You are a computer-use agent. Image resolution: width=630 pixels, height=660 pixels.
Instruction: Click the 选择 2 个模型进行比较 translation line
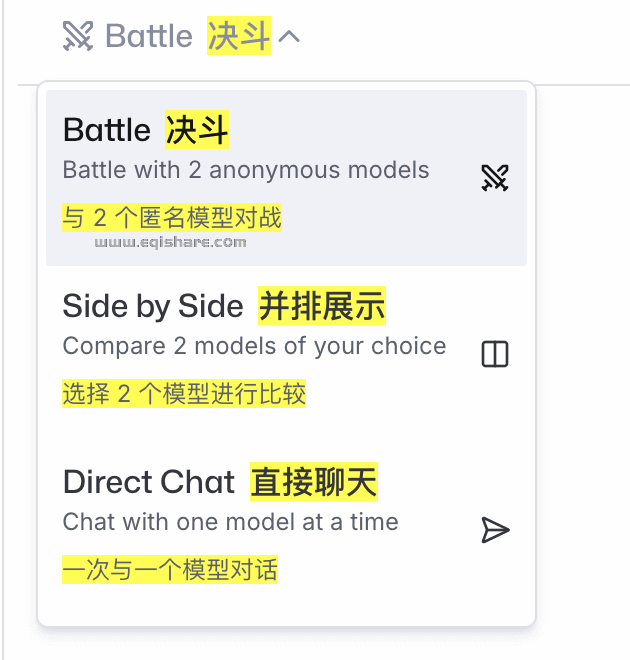pyautogui.click(x=184, y=393)
